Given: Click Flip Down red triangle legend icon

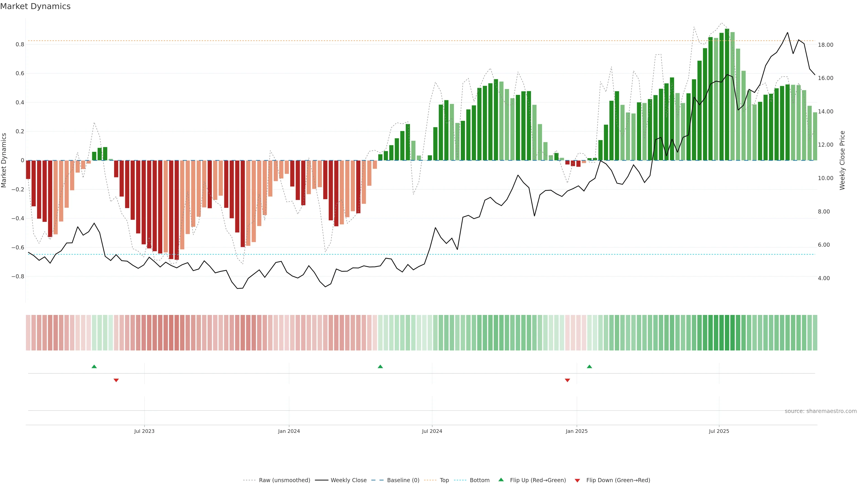Looking at the screenshot, I should click(x=577, y=481).
